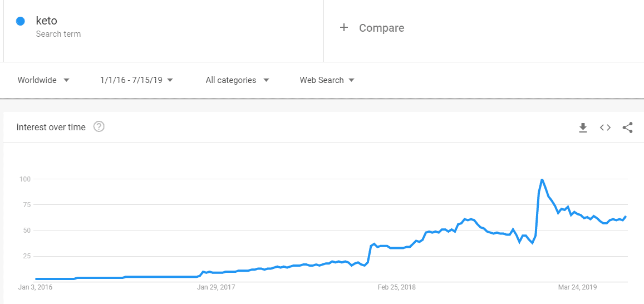Edit the keto search term
644x304 pixels.
click(46, 21)
